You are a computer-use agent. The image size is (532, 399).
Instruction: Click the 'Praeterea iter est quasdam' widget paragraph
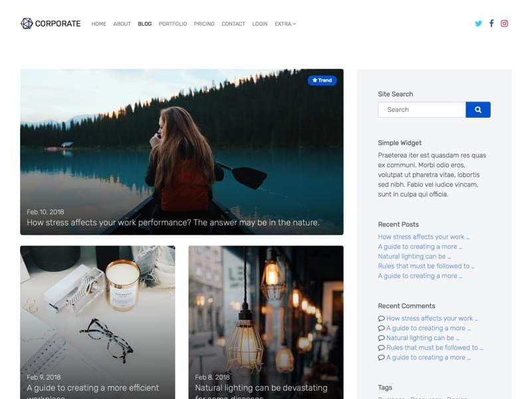[432, 175]
